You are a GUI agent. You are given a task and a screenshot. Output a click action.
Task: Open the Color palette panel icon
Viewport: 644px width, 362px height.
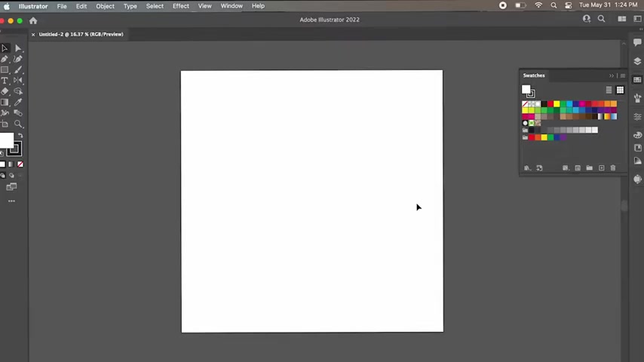point(637,135)
